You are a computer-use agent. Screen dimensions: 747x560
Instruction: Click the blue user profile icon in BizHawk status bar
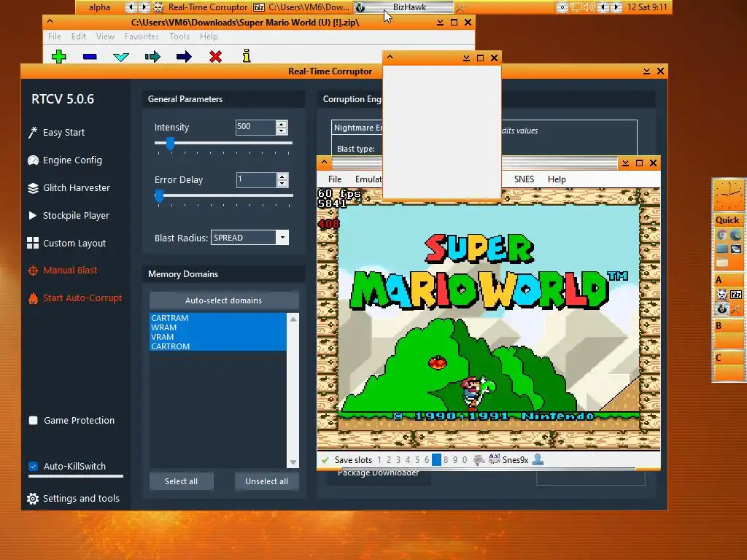coord(538,459)
